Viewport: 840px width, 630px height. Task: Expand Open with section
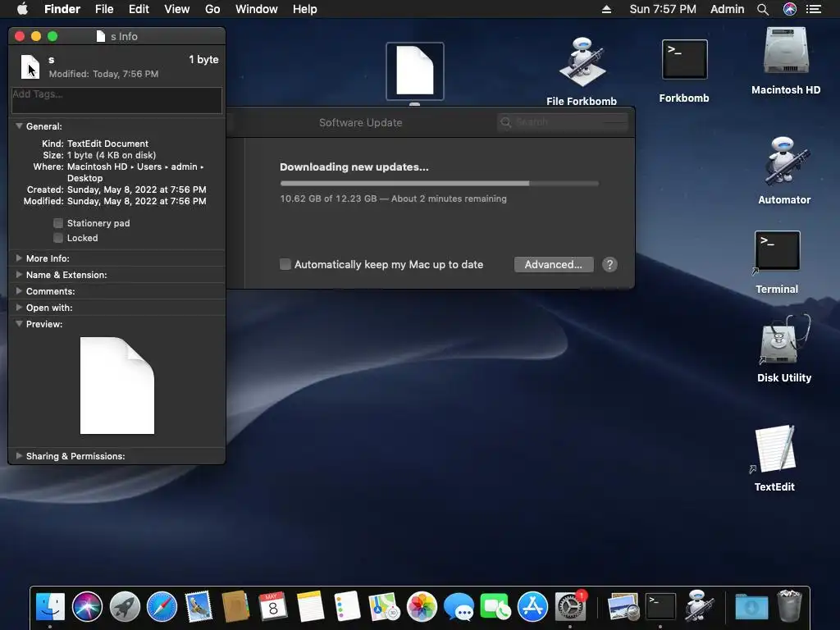click(x=20, y=308)
